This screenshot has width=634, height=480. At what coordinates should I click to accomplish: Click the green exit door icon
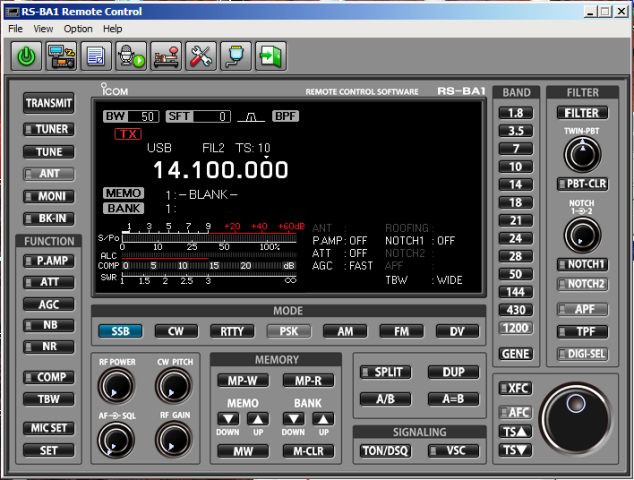coord(270,56)
